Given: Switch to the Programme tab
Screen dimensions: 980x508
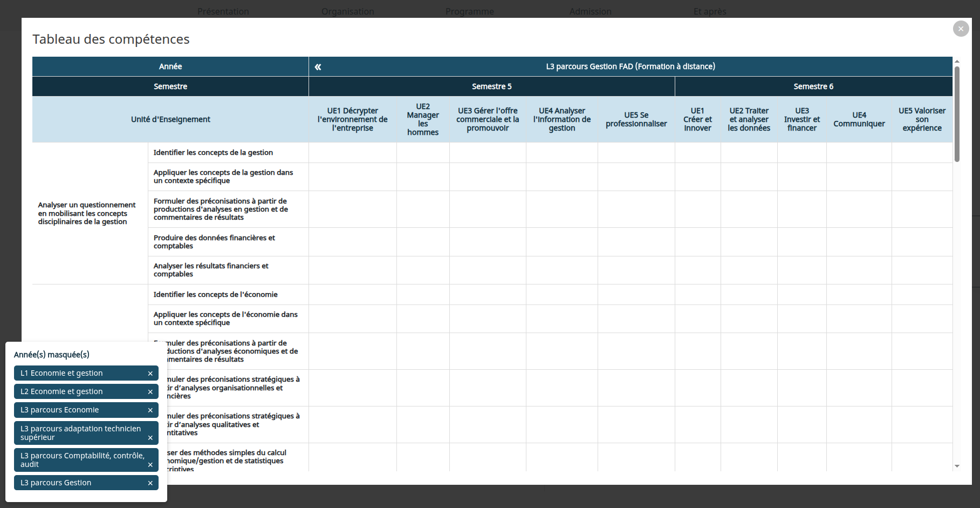Looking at the screenshot, I should point(469,11).
